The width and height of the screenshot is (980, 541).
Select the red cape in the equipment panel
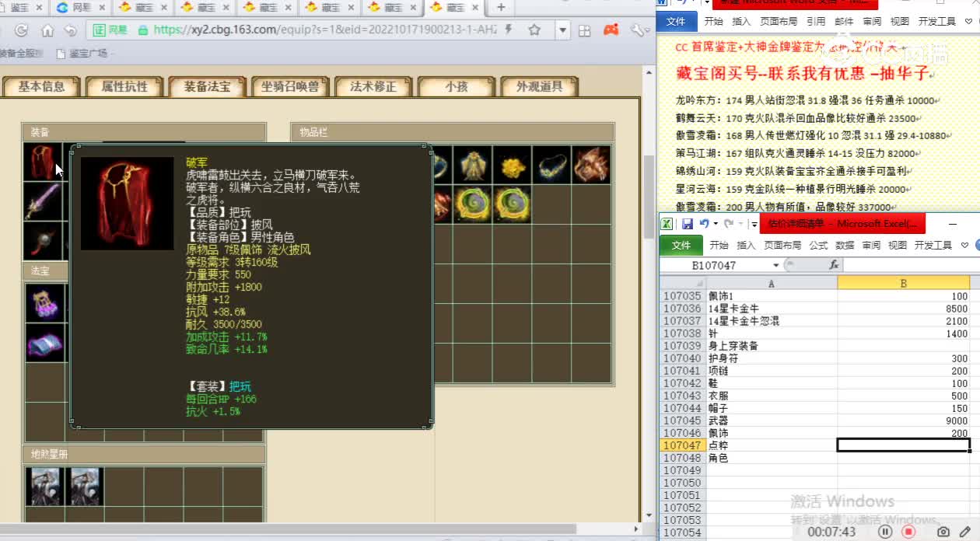[43, 162]
